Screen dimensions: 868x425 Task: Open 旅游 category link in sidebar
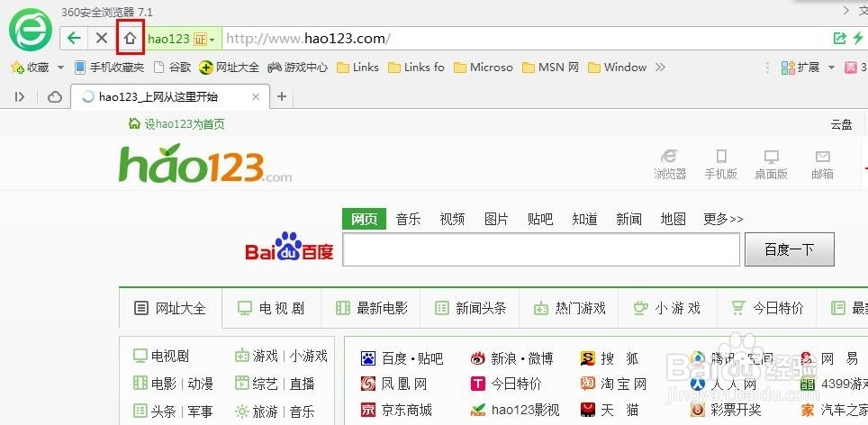point(265,411)
